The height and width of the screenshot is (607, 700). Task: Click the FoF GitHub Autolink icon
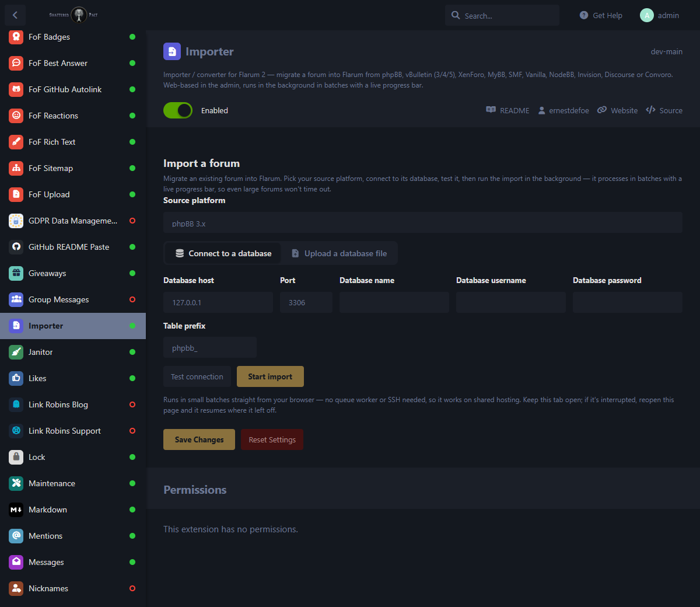point(16,89)
